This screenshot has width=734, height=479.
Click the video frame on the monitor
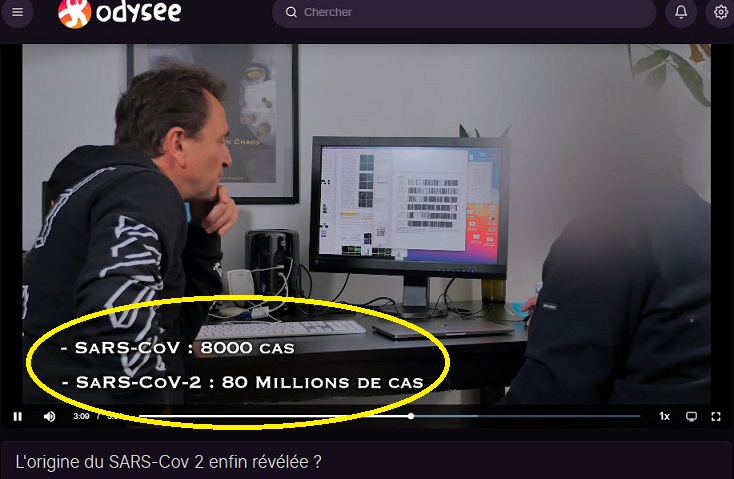click(408, 204)
